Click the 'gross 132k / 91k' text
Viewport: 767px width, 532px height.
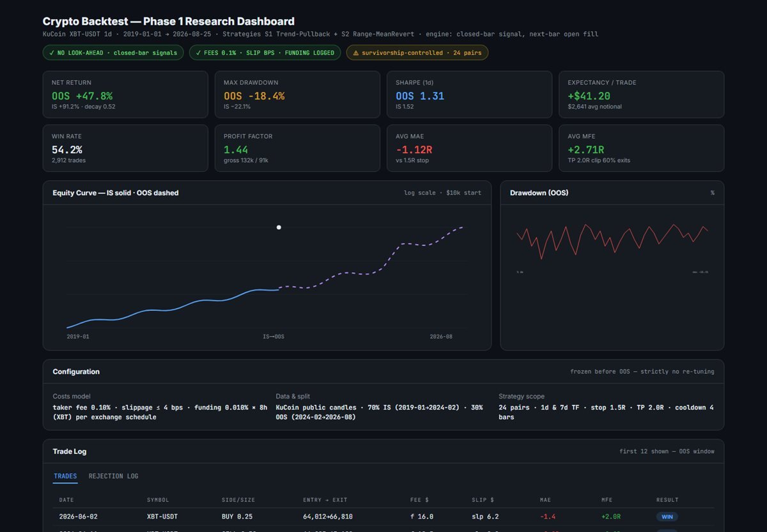(246, 160)
